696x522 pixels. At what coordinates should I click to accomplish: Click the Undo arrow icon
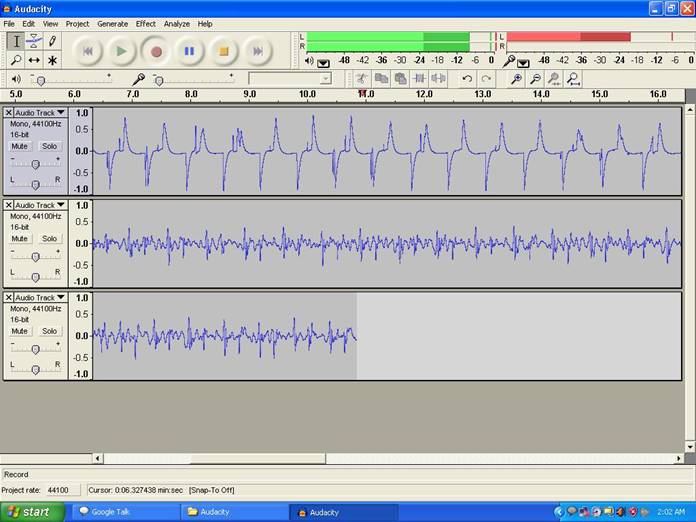pyautogui.click(x=466, y=79)
